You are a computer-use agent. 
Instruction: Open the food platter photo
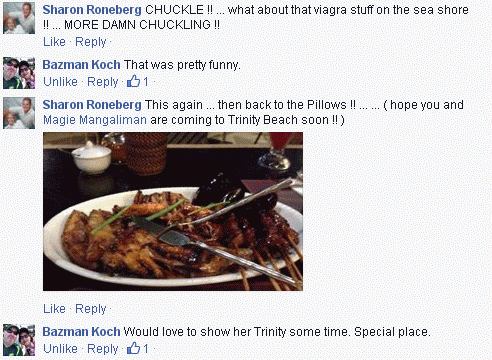point(173,211)
